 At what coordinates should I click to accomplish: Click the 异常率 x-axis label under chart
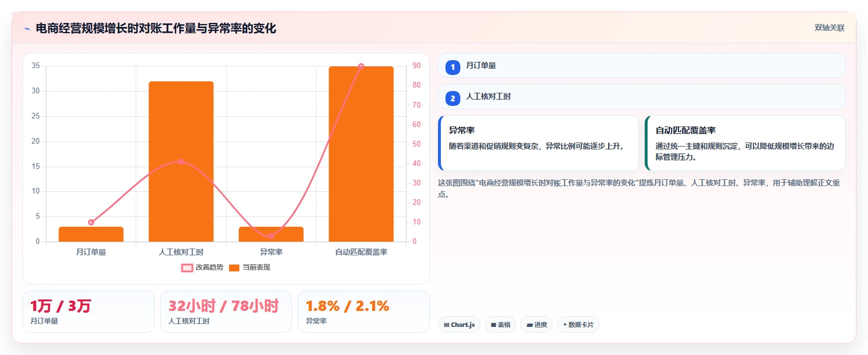271,252
